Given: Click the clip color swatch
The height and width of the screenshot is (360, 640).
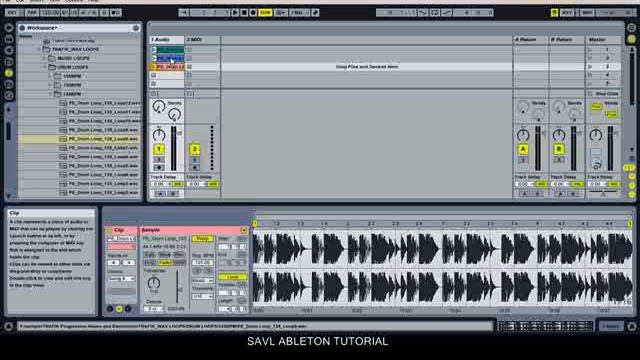Looking at the screenshot, I should [121, 247].
